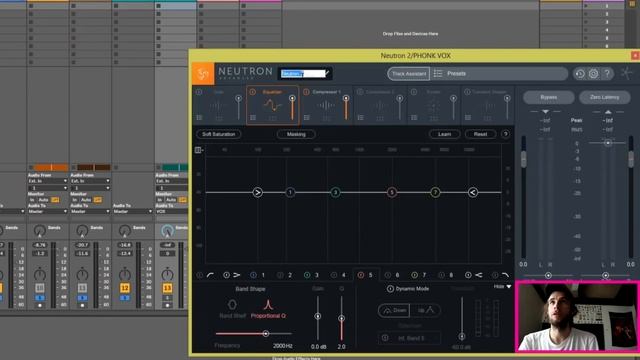Open the undo history icon in Neutron
640x360 pixels.
pyautogui.click(x=580, y=74)
